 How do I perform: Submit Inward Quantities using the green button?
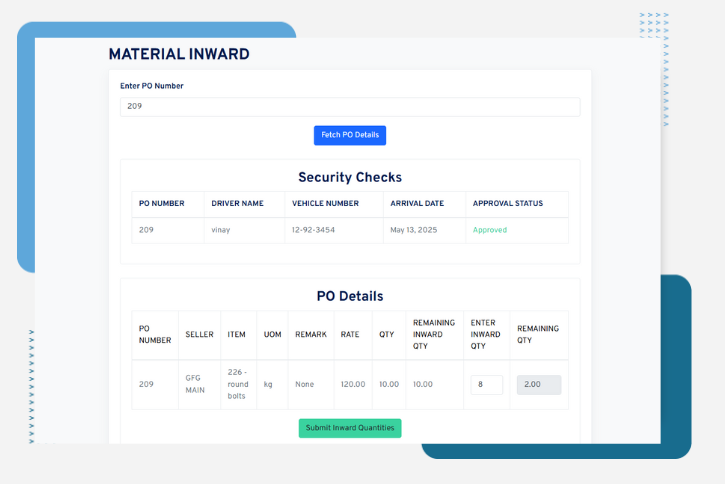[x=349, y=428]
